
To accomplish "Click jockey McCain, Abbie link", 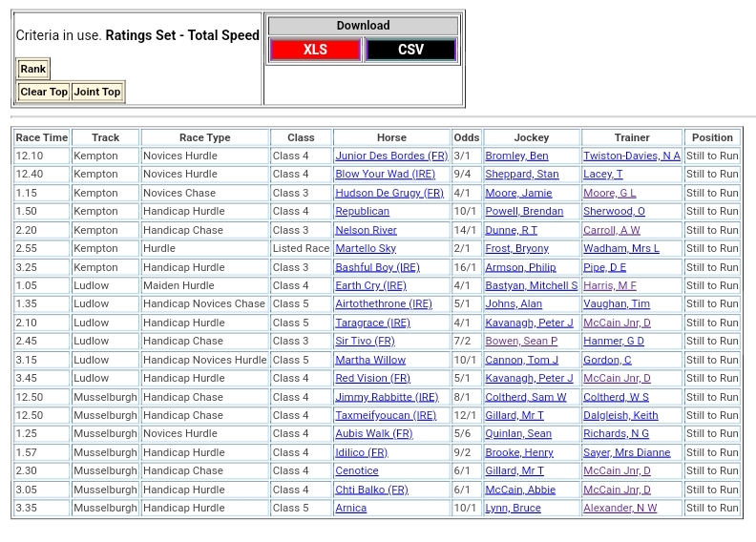I will point(520,490).
